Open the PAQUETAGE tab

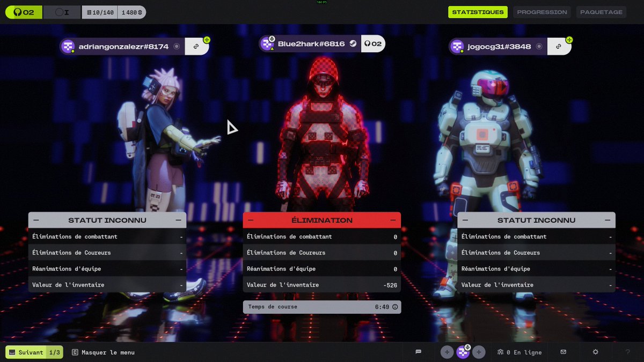(x=601, y=12)
